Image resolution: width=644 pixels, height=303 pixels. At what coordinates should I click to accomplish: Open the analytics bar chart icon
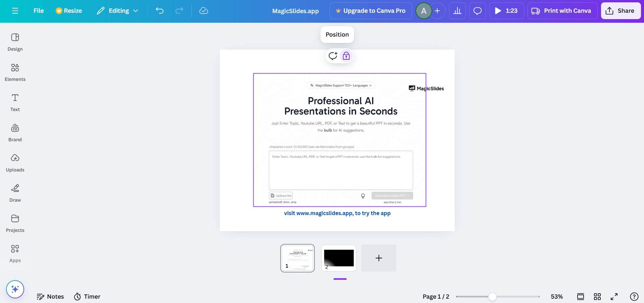[457, 11]
